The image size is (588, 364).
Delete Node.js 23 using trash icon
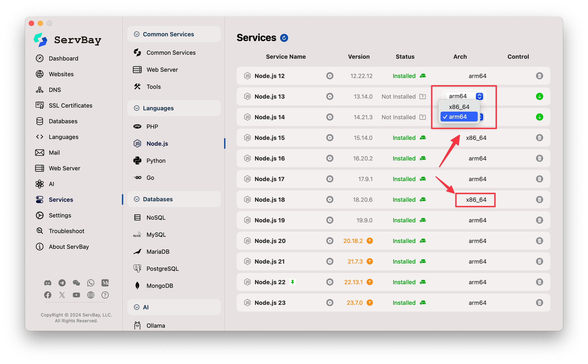(539, 303)
